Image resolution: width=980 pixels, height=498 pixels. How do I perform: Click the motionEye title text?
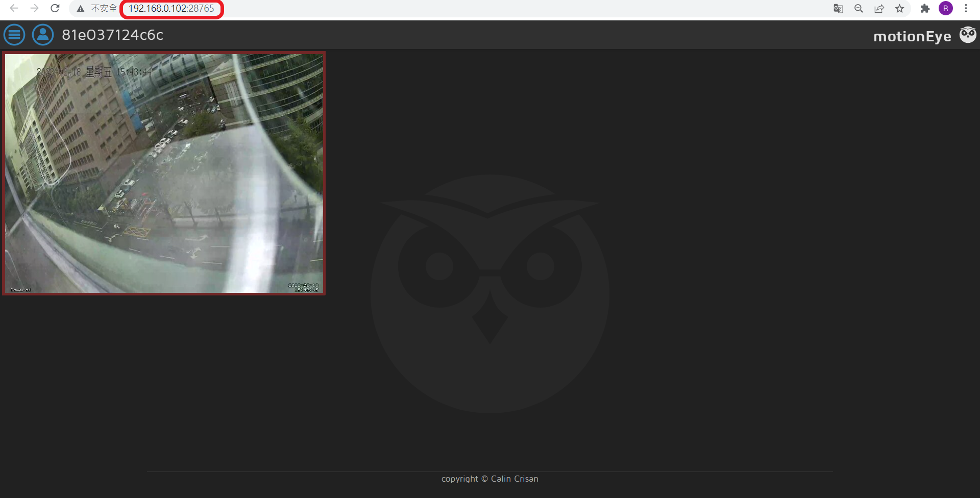(x=912, y=36)
